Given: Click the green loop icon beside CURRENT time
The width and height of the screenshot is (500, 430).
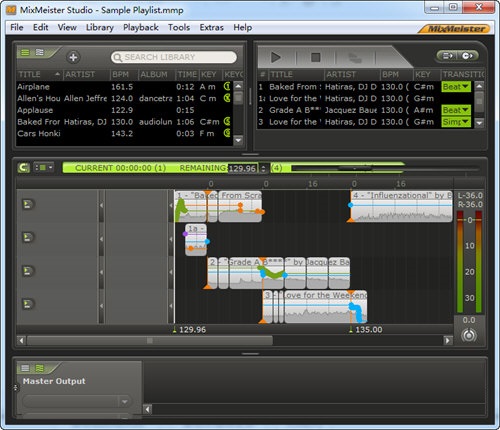Looking at the screenshot, I should click(24, 168).
